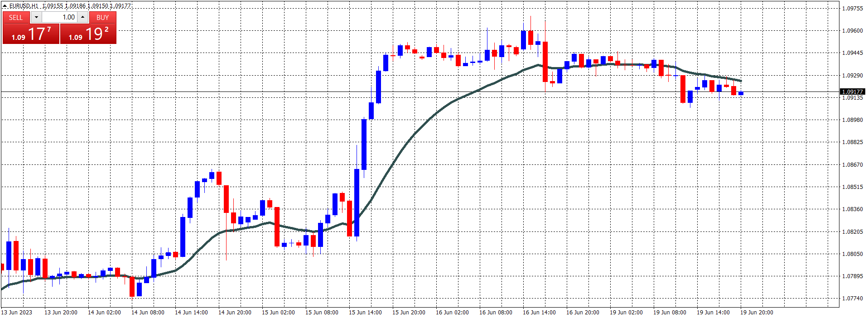Click the 1.07740 label on the price scale
The height and width of the screenshot is (318, 868).
click(852, 299)
